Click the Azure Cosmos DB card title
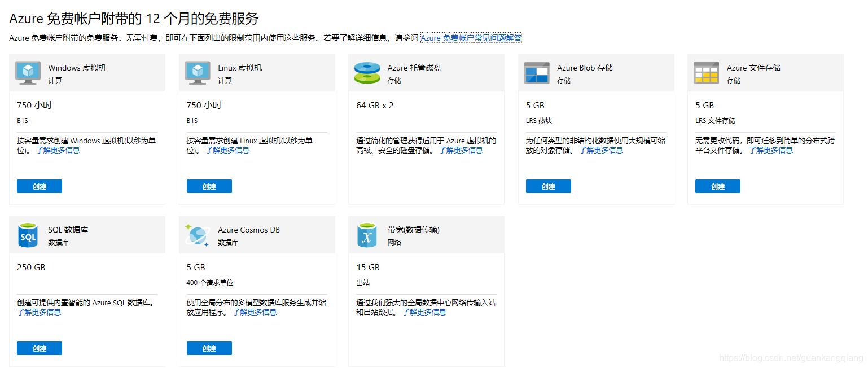868x368 pixels. pos(249,230)
